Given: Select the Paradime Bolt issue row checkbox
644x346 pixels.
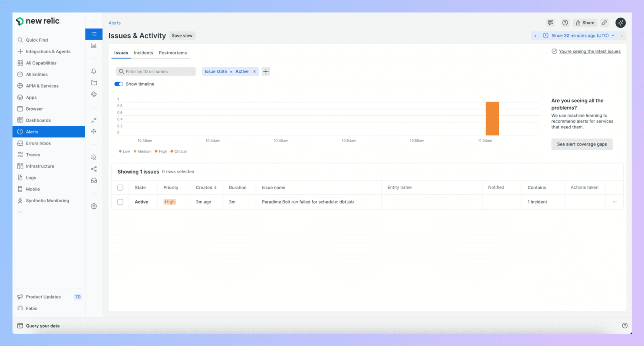Looking at the screenshot, I should coord(120,202).
